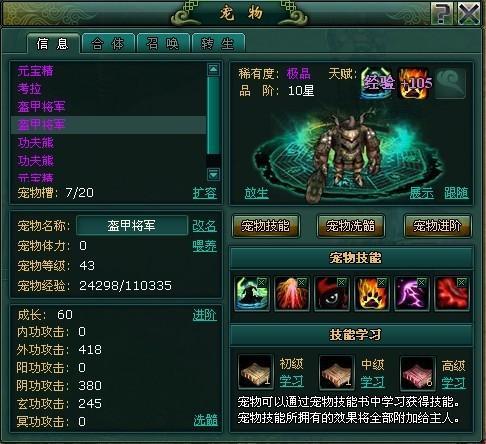Click the purple lightning pet skill icon

coord(412,294)
